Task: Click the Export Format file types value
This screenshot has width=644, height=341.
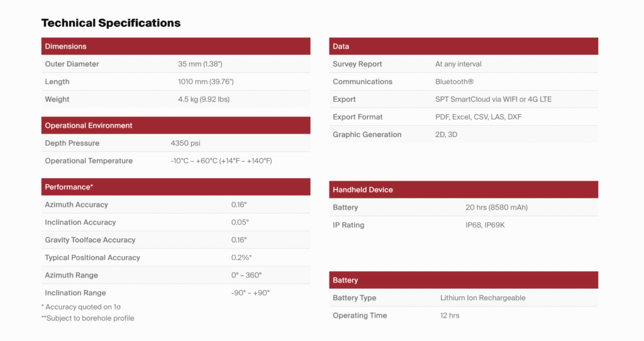Action: (478, 117)
